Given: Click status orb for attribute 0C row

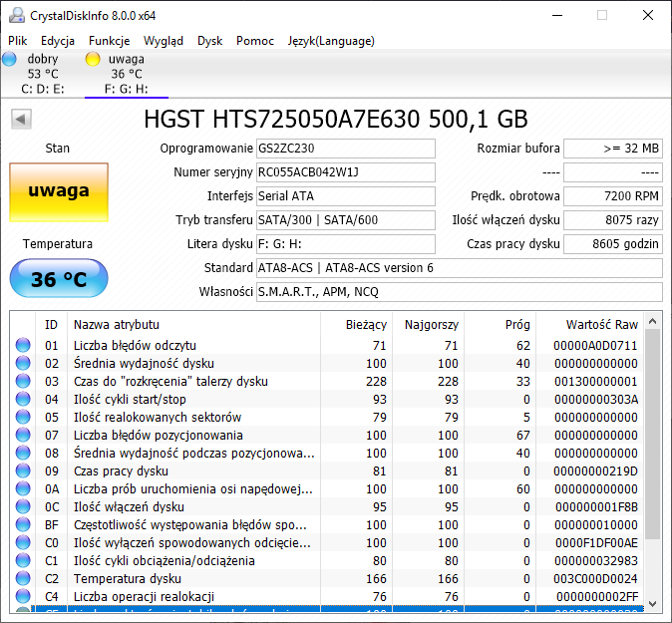Looking at the screenshot, I should (x=23, y=507).
